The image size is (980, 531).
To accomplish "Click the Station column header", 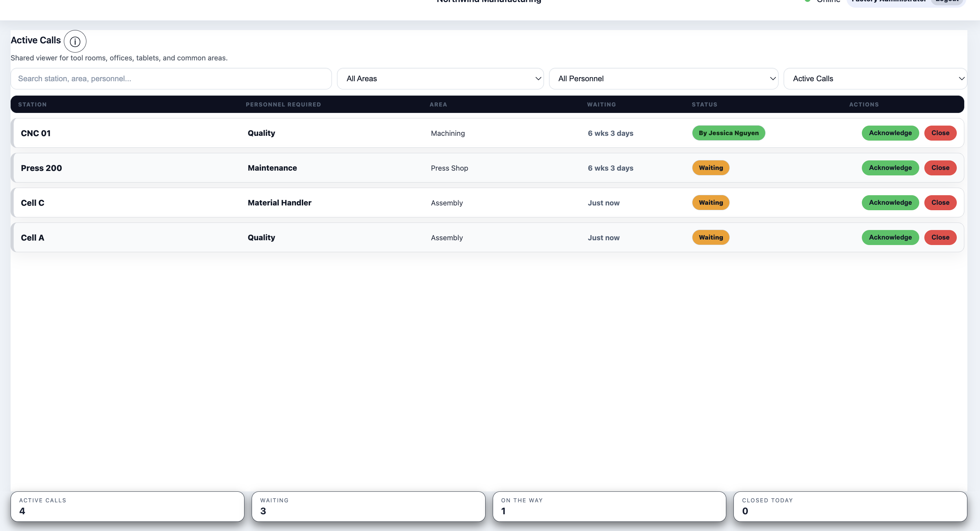I will (32, 104).
